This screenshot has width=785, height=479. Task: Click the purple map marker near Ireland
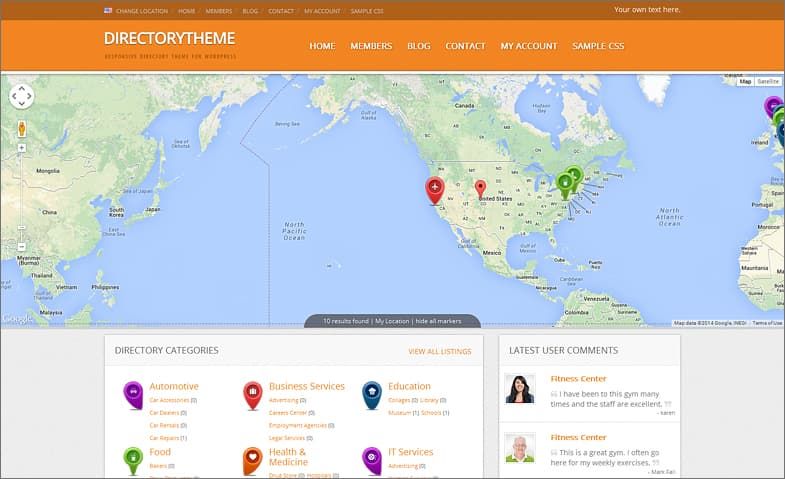[773, 107]
